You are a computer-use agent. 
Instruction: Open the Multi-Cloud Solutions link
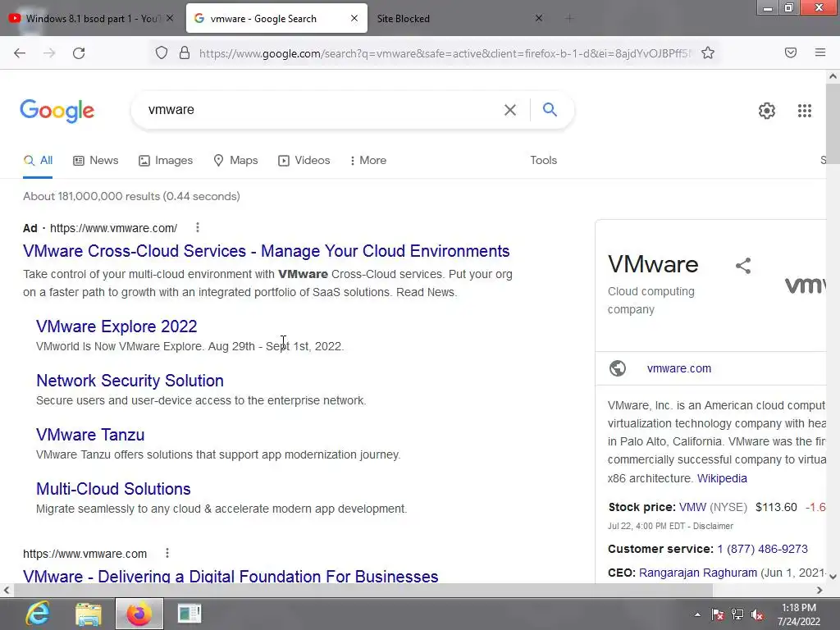click(x=113, y=489)
